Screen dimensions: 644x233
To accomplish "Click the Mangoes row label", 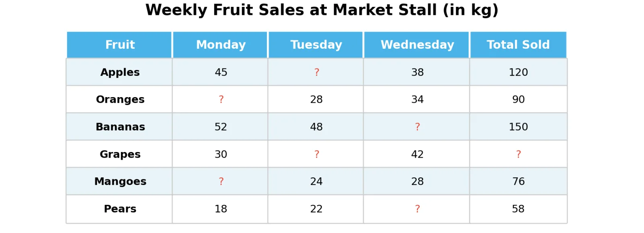I will tap(120, 181).
